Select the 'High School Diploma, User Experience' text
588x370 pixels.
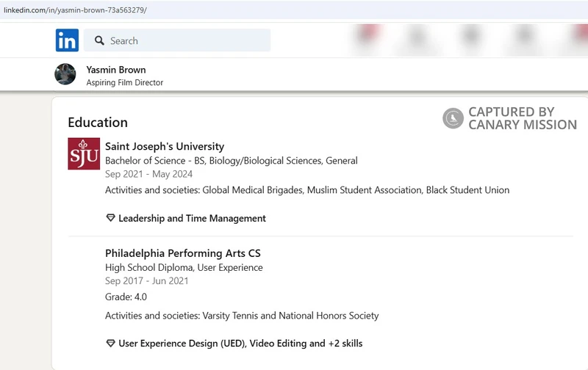(x=184, y=267)
